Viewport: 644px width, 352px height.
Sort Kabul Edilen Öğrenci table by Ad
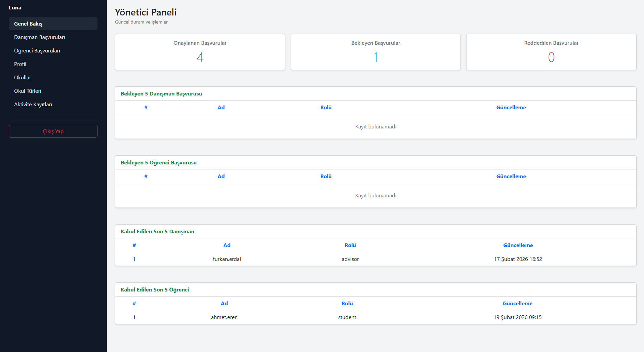224,303
